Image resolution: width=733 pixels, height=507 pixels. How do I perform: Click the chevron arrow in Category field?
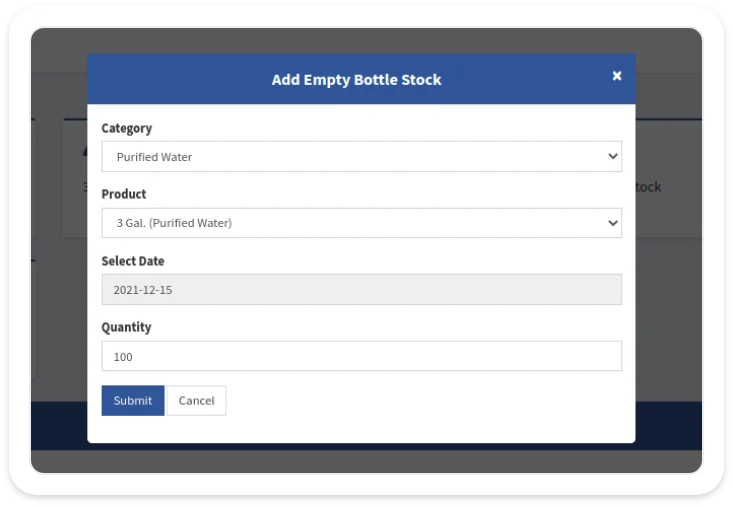[612, 157]
